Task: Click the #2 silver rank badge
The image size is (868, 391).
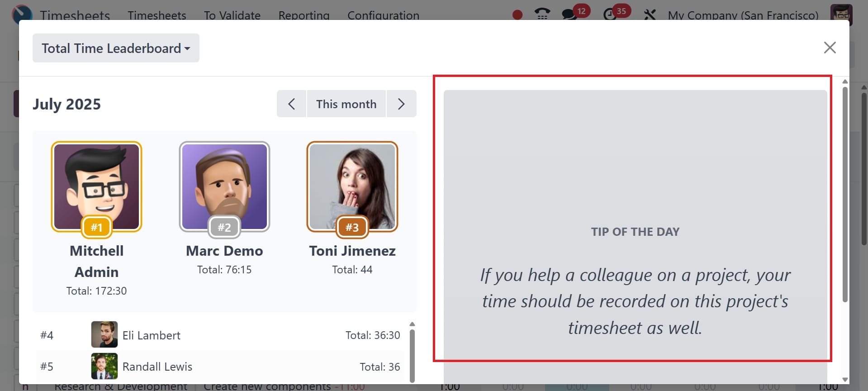Action: pyautogui.click(x=224, y=227)
